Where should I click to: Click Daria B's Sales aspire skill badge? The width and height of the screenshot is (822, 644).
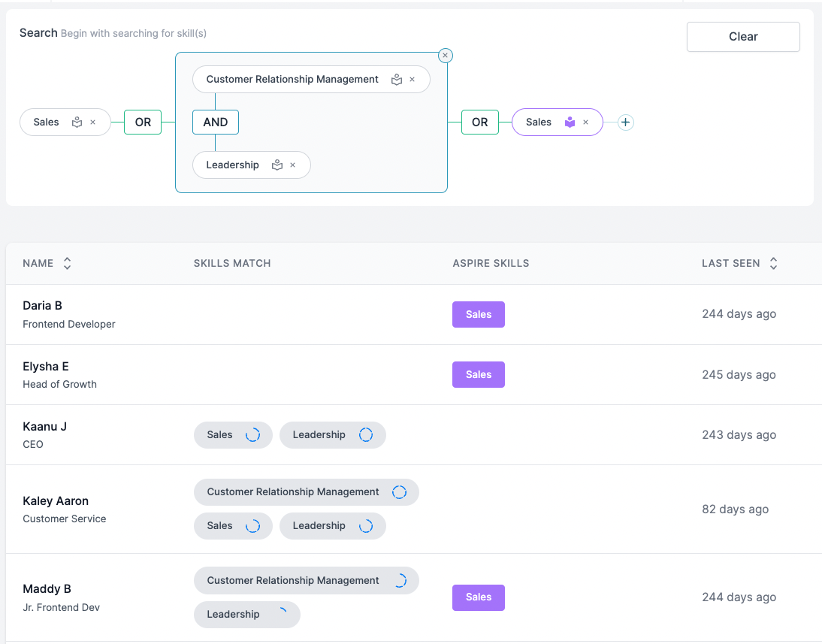[x=479, y=315]
